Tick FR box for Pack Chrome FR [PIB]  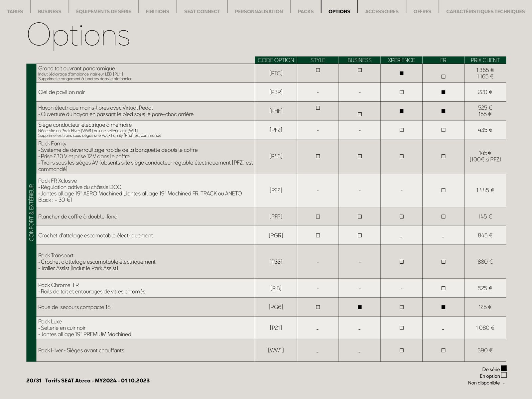pyautogui.click(x=443, y=288)
